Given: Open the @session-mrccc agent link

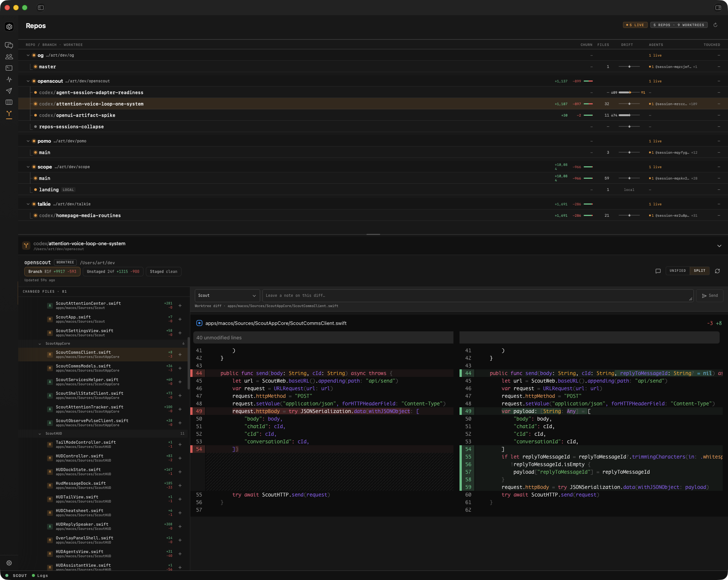Looking at the screenshot, I should (x=673, y=104).
